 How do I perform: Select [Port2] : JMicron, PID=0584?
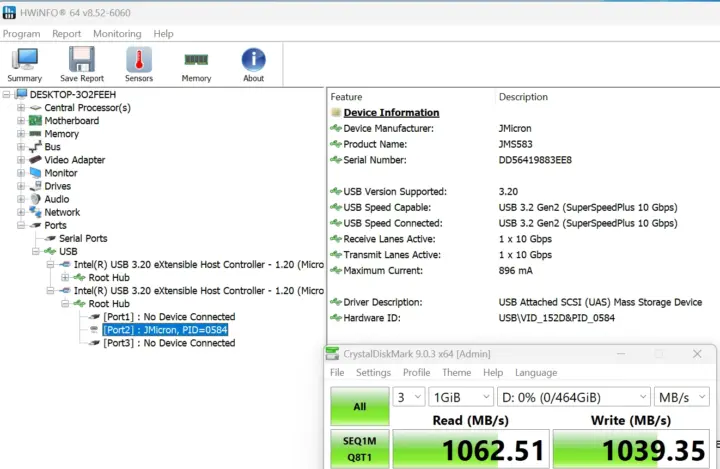click(165, 330)
